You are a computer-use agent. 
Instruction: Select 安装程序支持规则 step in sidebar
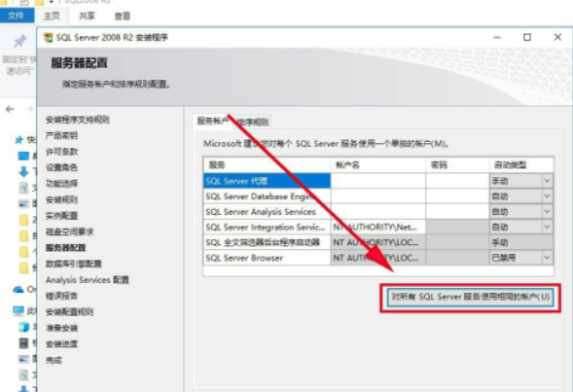(x=78, y=120)
